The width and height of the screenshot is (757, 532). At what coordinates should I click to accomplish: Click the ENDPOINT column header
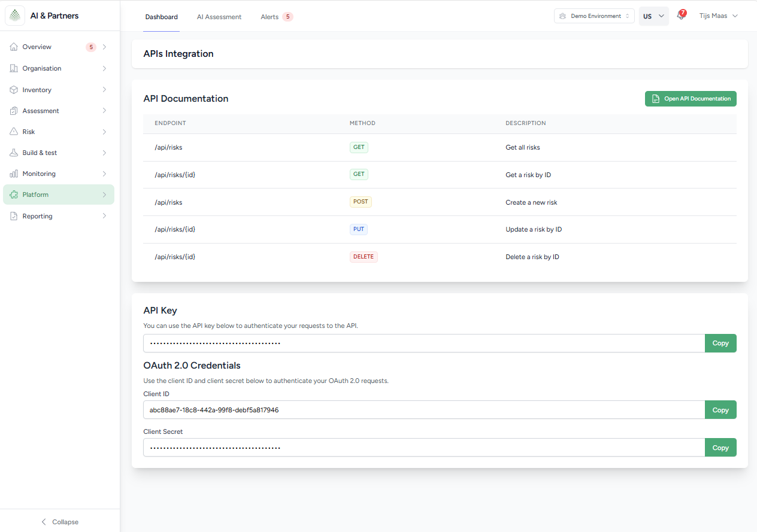pyautogui.click(x=170, y=123)
